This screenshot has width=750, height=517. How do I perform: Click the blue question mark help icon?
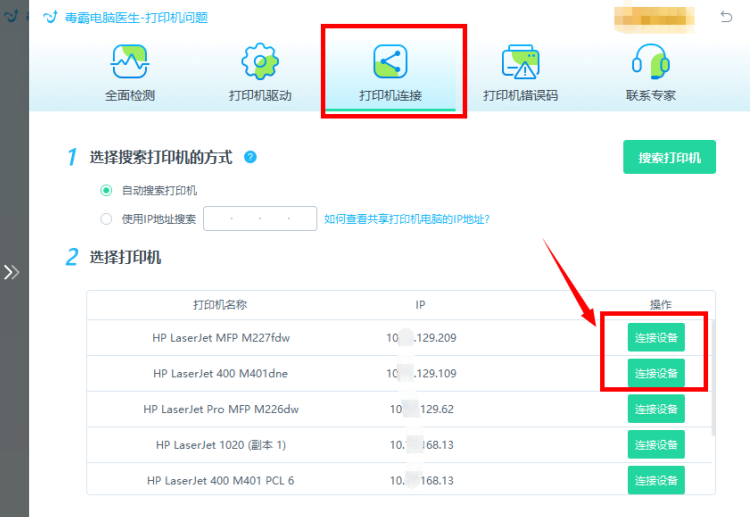tap(250, 157)
